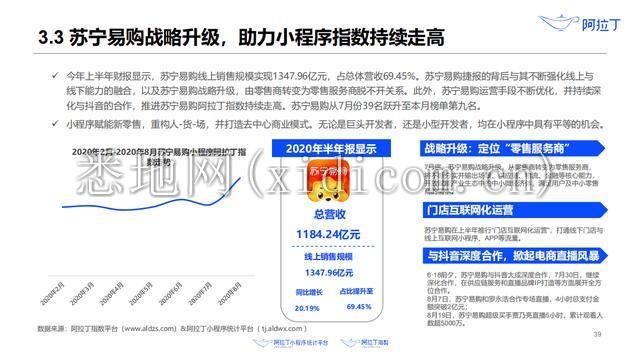This screenshot has height=360, width=640.
Task: Click the 阿拉丁指数 footer logo
Action: point(364,343)
